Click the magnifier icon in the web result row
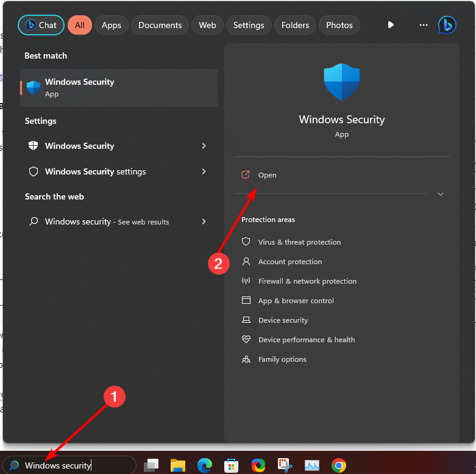This screenshot has width=476, height=474. pos(34,221)
